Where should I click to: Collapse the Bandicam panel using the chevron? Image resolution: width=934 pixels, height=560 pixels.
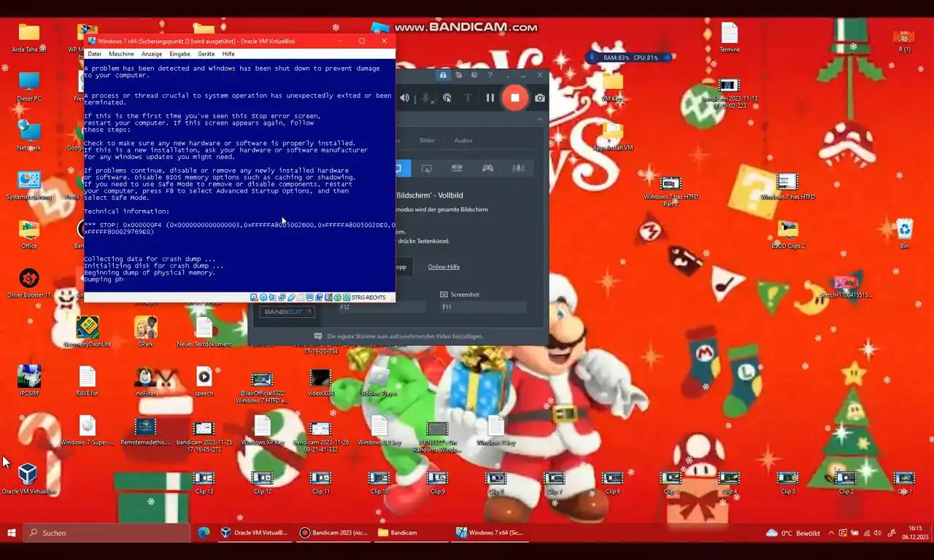540,119
